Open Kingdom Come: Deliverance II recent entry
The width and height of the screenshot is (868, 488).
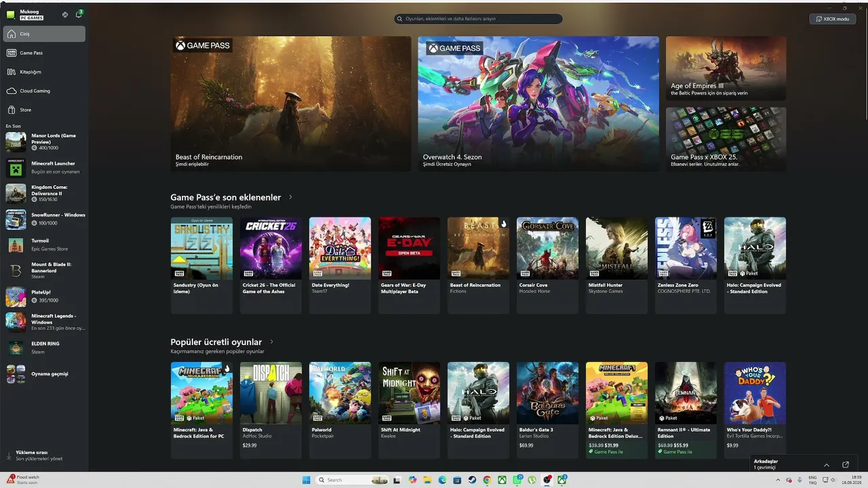point(45,193)
